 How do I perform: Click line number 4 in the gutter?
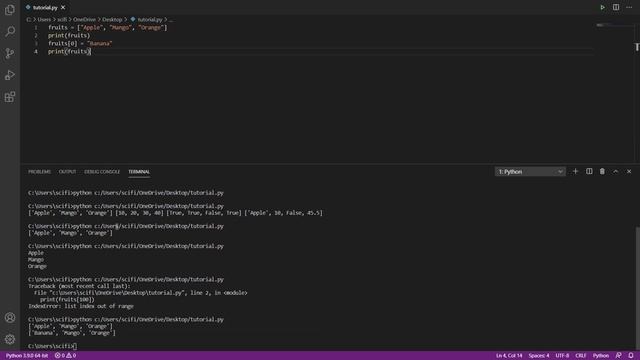pyautogui.click(x=36, y=51)
